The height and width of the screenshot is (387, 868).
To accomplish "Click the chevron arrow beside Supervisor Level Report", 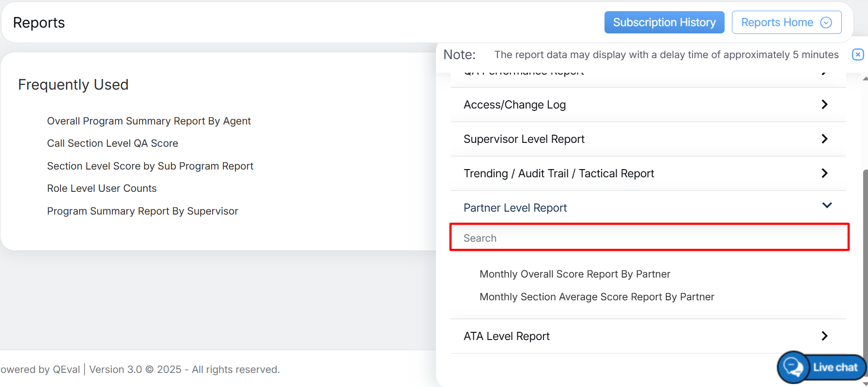I will coord(824,139).
